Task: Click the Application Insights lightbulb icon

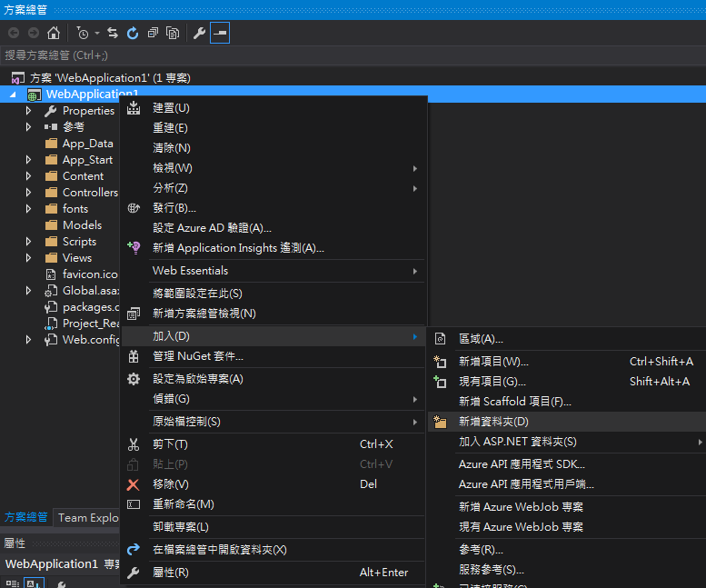Action: click(x=134, y=247)
